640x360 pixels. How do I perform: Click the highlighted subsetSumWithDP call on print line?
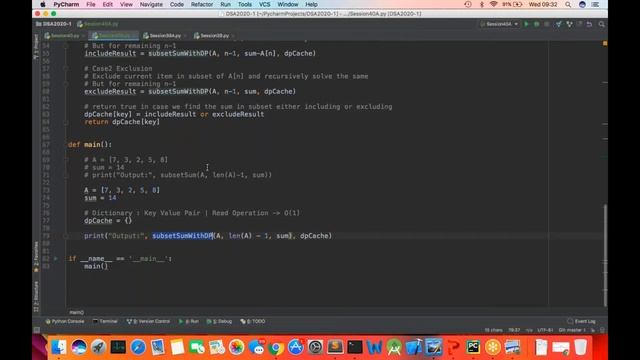pyautogui.click(x=182, y=236)
